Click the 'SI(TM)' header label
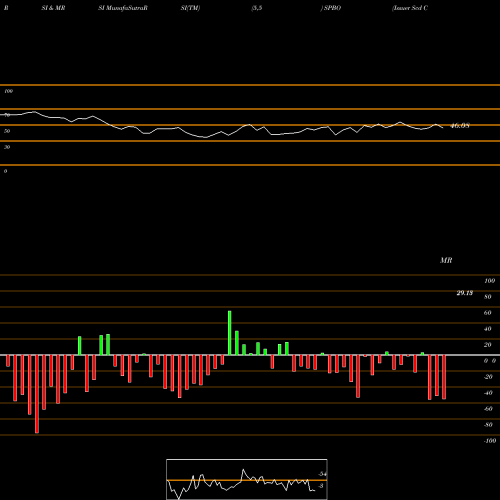The width and height of the screenshot is (500, 500). [190, 8]
